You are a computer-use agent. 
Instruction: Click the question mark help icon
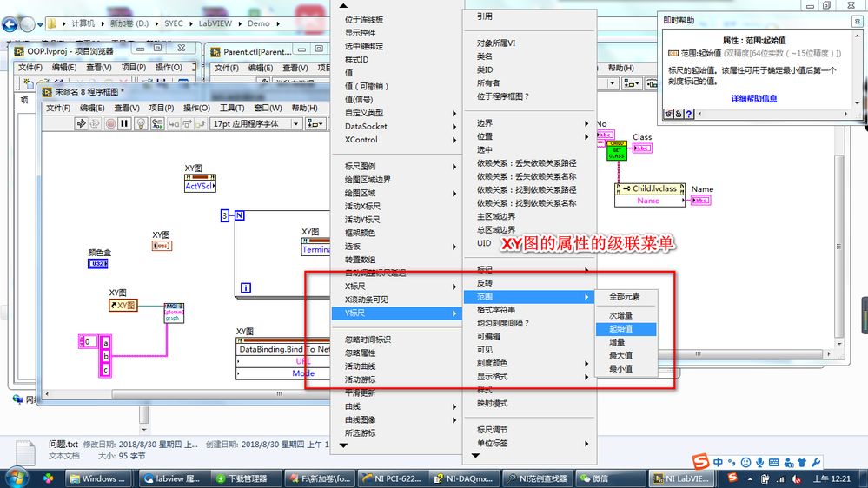689,114
